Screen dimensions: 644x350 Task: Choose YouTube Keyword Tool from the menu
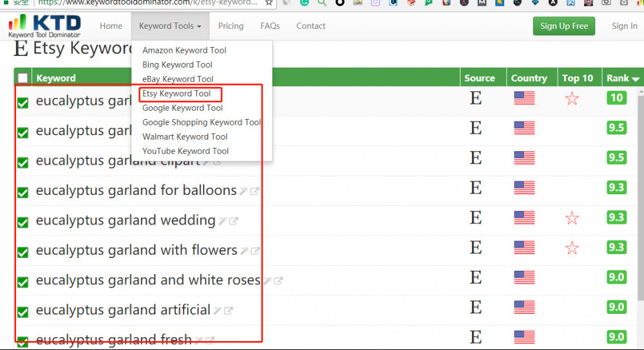click(185, 151)
